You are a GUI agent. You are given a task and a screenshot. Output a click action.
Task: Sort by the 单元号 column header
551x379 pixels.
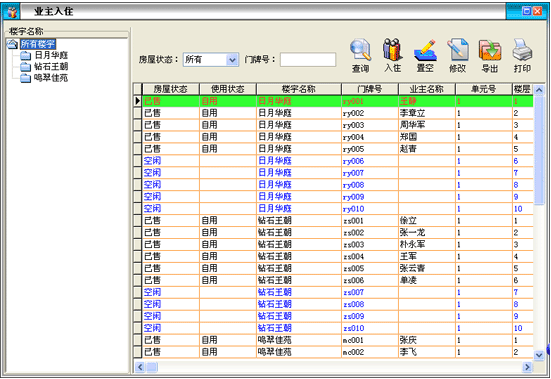point(484,89)
